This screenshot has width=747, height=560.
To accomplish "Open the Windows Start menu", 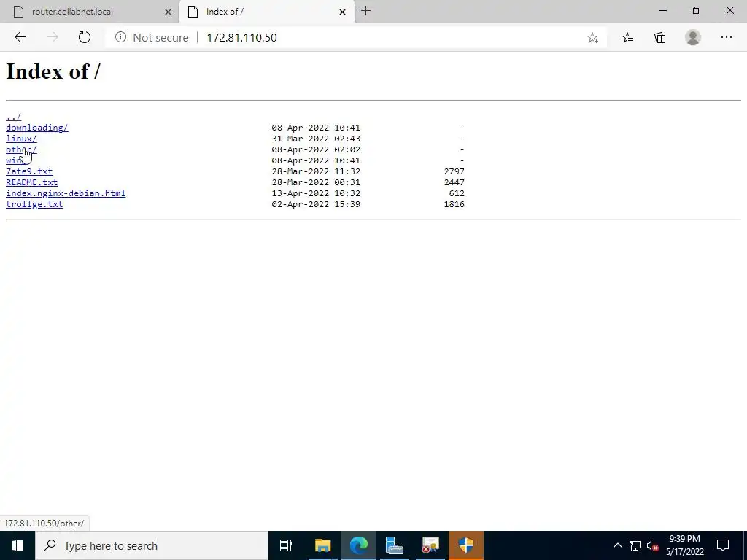I will [x=18, y=545].
